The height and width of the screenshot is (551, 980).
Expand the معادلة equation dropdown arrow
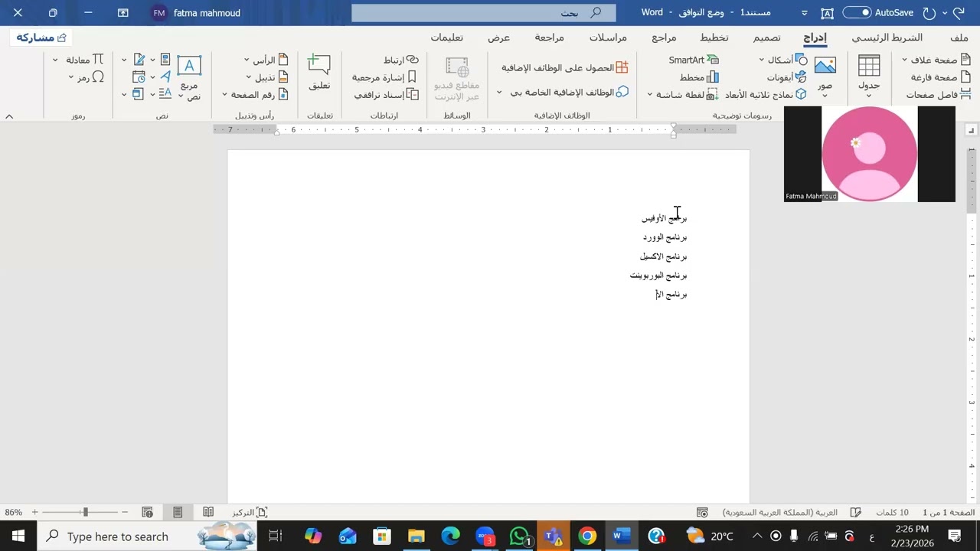pos(55,60)
